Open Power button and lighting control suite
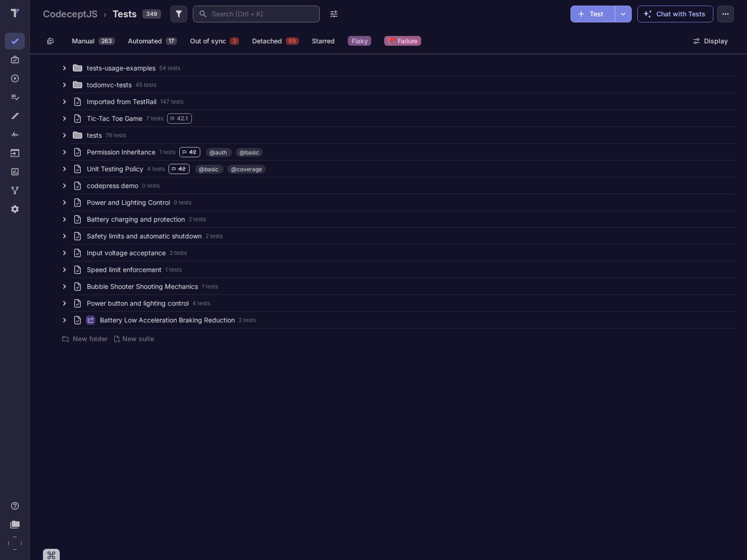This screenshot has height=560, width=747. click(x=138, y=303)
